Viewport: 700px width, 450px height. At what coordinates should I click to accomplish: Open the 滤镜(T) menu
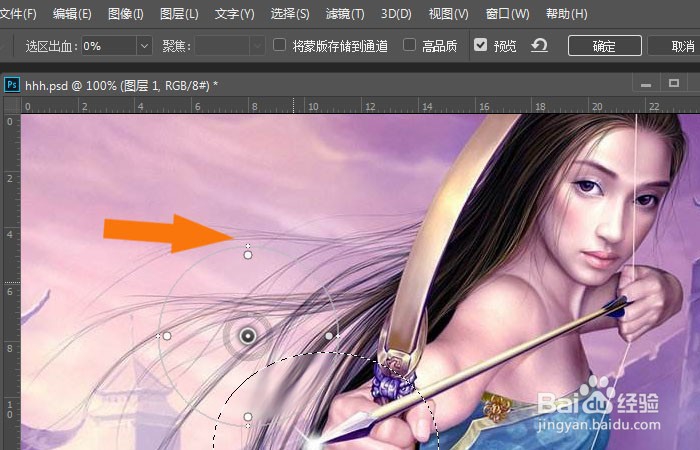click(345, 14)
